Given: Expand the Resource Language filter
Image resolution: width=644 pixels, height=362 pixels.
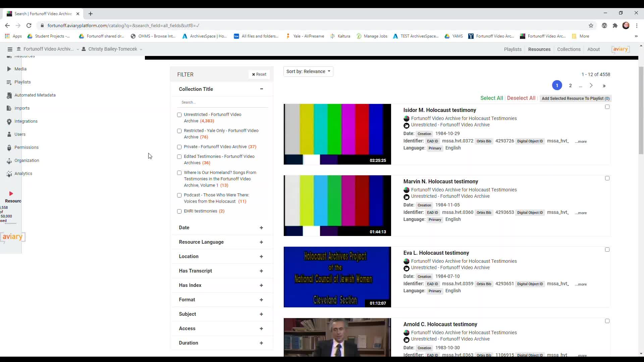Looking at the screenshot, I should (261, 242).
